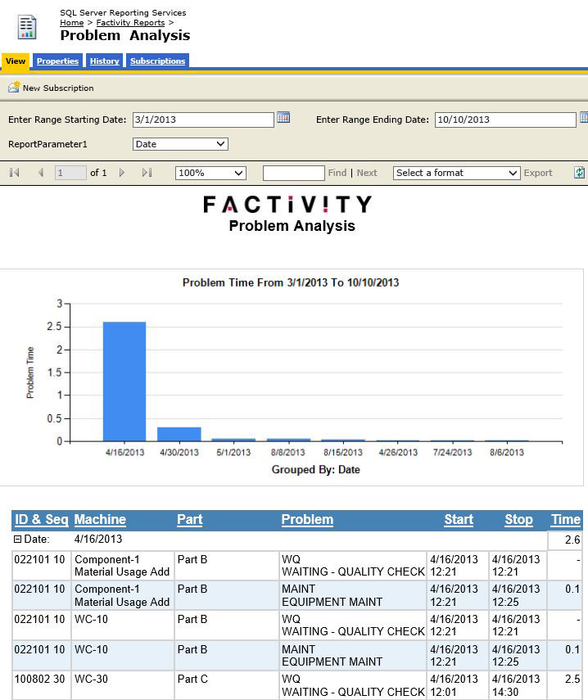Click the Part C cell
The image size is (588, 700).
226,686
